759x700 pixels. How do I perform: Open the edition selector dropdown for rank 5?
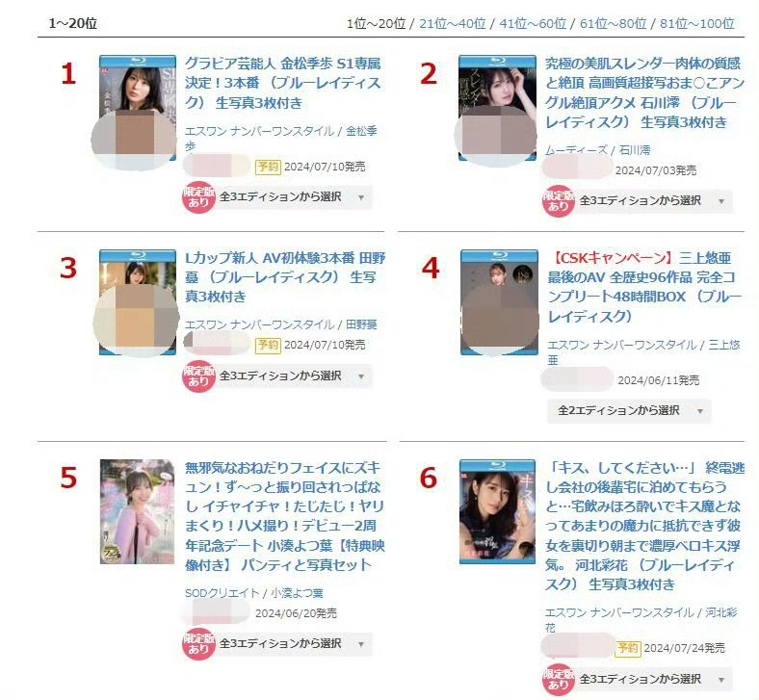click(295, 644)
